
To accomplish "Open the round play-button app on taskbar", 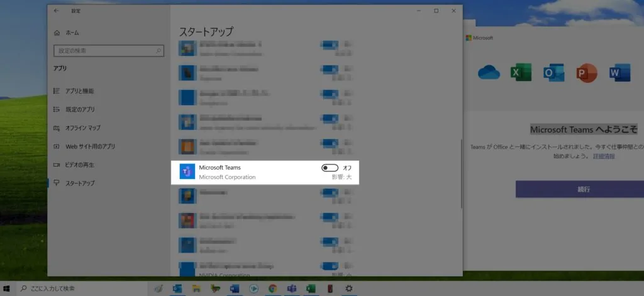I will (254, 288).
